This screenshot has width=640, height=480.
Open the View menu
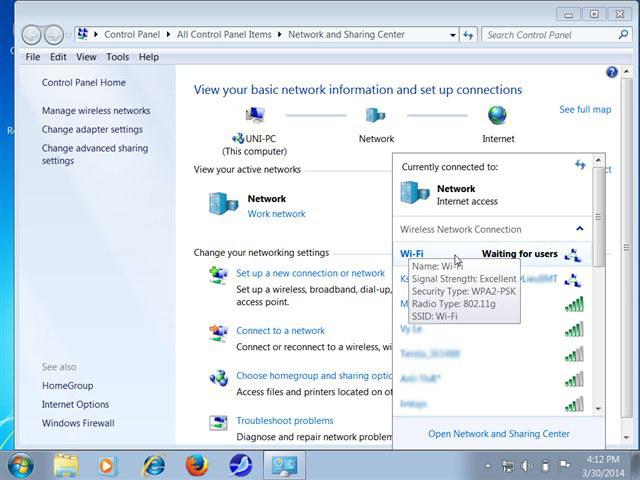click(x=86, y=57)
